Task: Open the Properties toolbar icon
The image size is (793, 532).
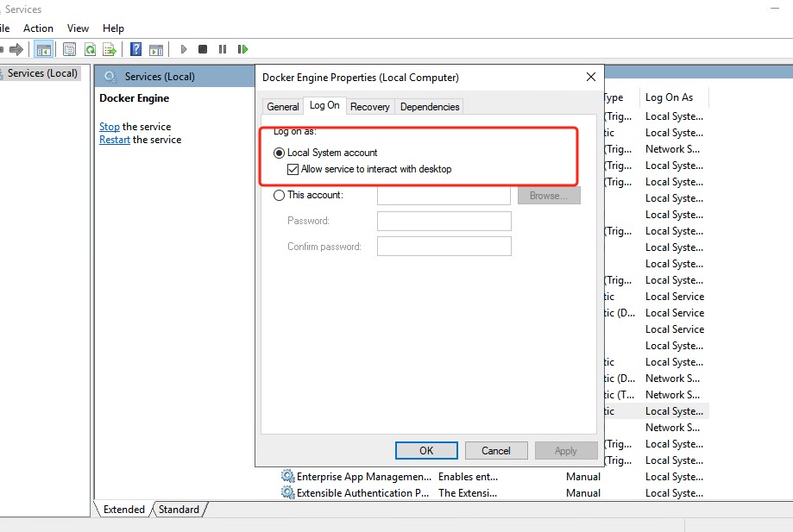Action: pos(69,49)
